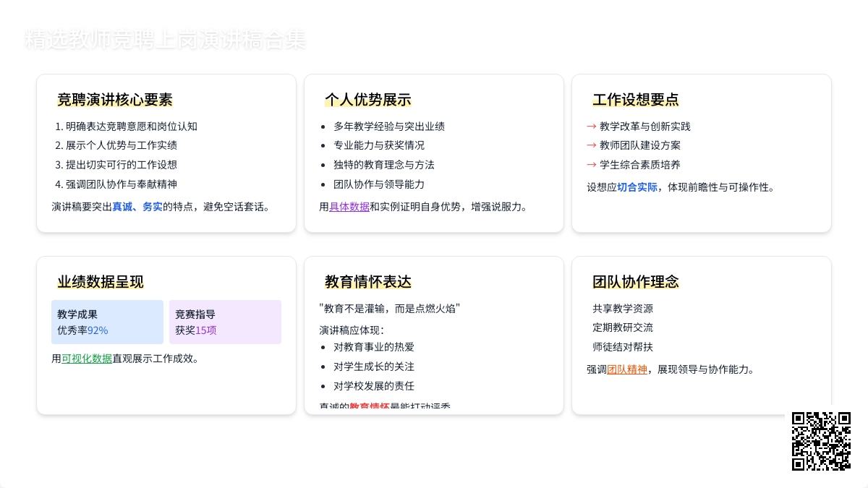868x488 pixels.
Task: Click text 师徒结对帮扶
Action: pos(623,347)
